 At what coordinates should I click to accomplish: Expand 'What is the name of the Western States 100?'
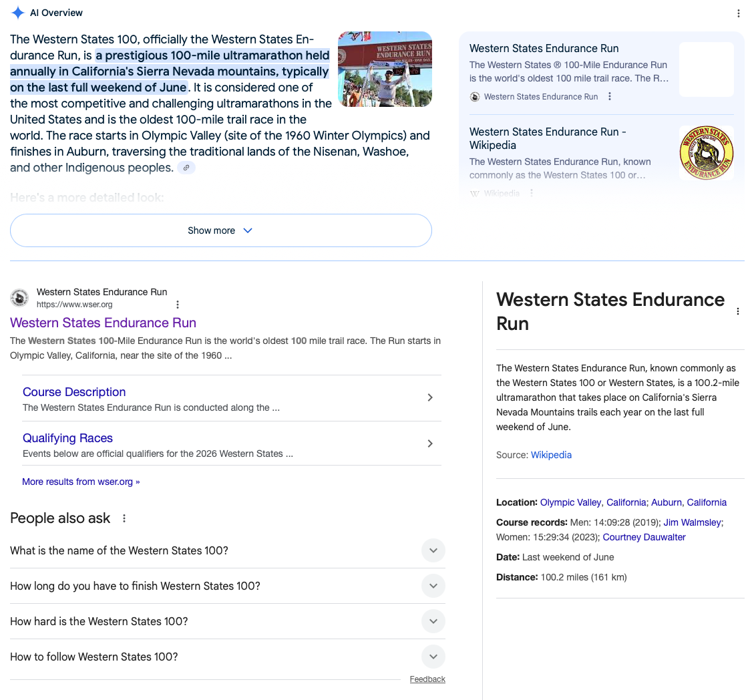[228, 550]
